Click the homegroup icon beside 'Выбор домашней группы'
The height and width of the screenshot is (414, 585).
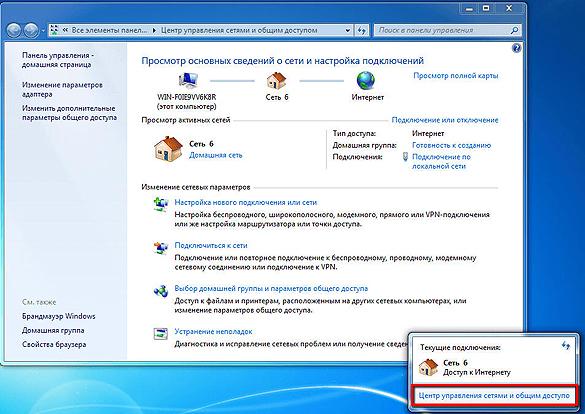161,291
